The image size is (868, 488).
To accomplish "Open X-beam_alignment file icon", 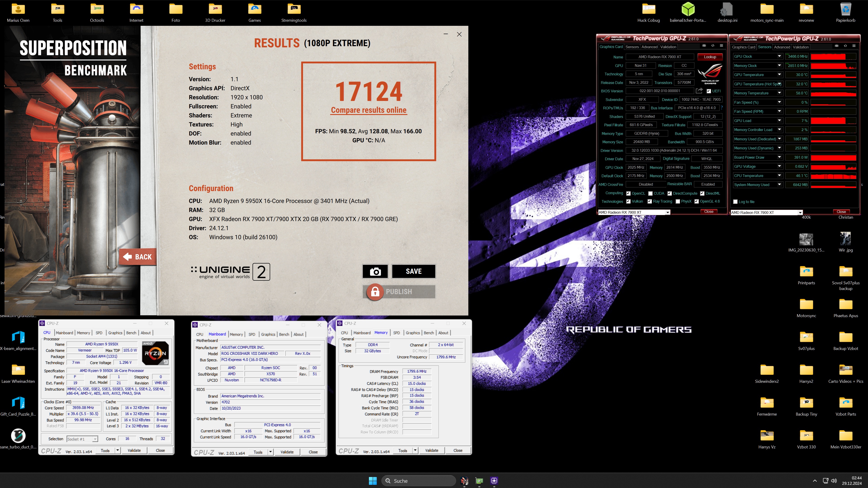I will pos(18,341).
